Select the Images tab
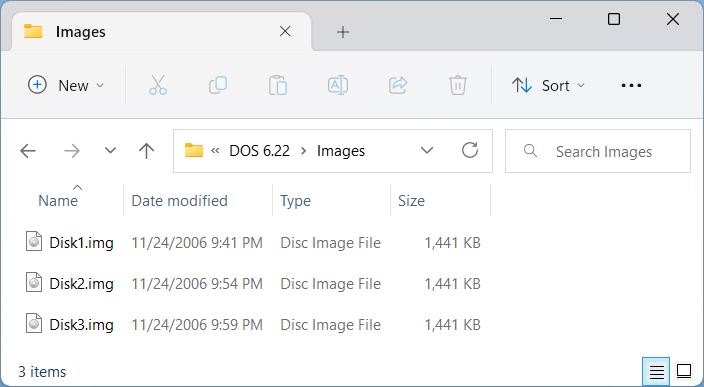This screenshot has height=387, width=704. pos(161,31)
